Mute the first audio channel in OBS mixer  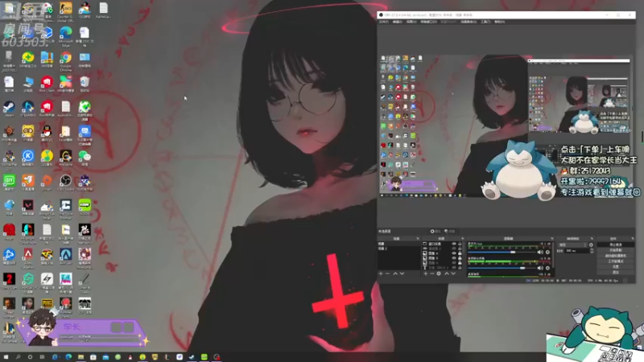[540, 252]
